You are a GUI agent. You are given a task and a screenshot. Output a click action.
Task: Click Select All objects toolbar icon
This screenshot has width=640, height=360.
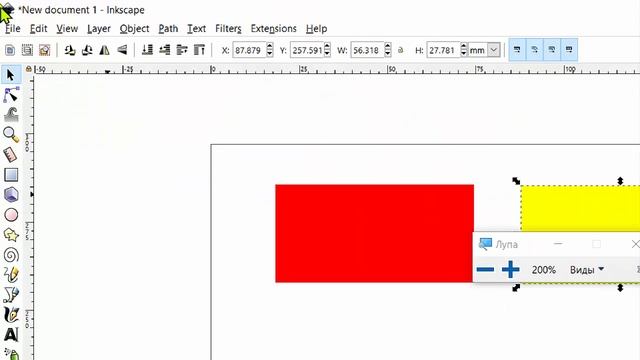(10, 50)
